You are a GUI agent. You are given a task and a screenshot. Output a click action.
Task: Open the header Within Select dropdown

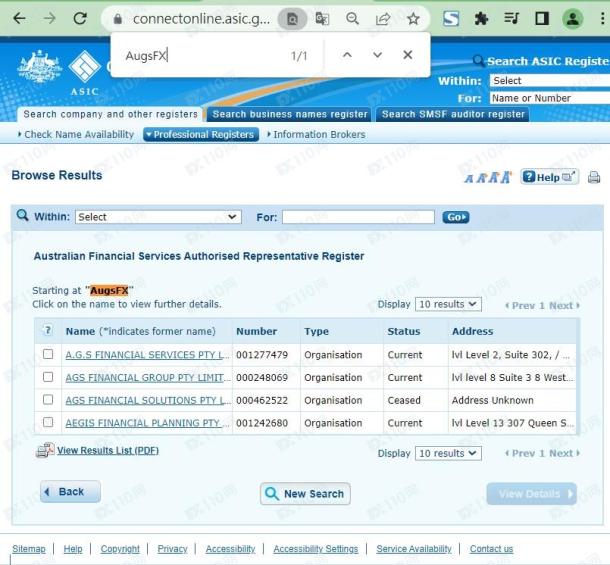point(549,81)
